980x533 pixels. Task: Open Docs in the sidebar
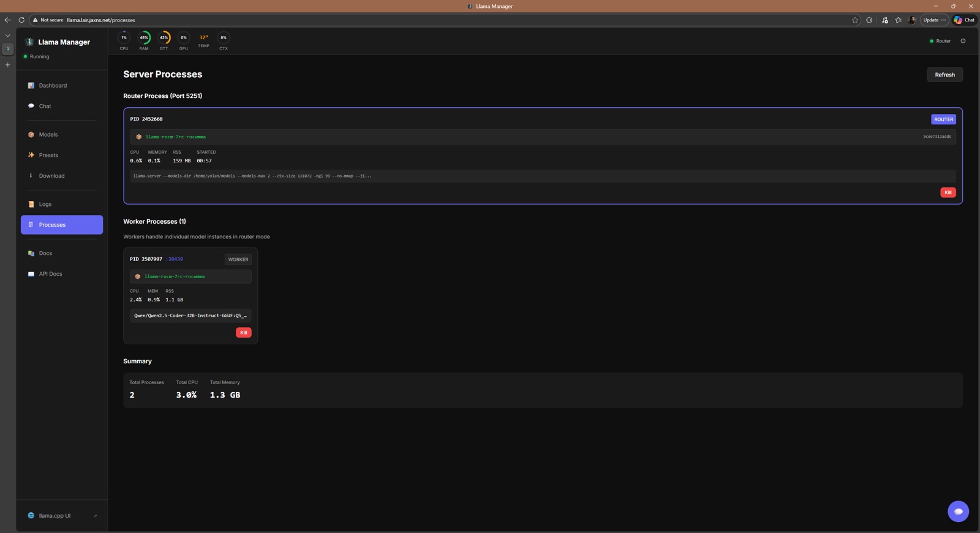pyautogui.click(x=62, y=253)
